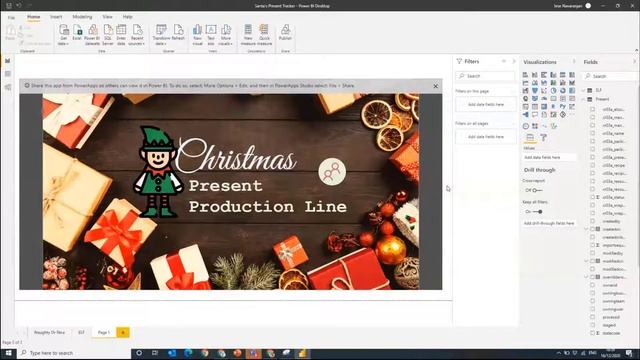640x360 pixels.
Task: Open the ELF page tab
Action: tap(81, 333)
